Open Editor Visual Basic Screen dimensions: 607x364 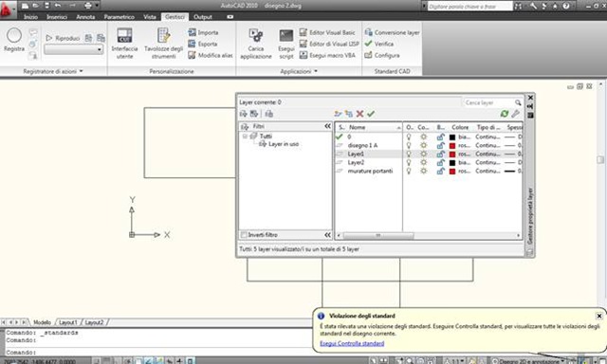point(327,32)
